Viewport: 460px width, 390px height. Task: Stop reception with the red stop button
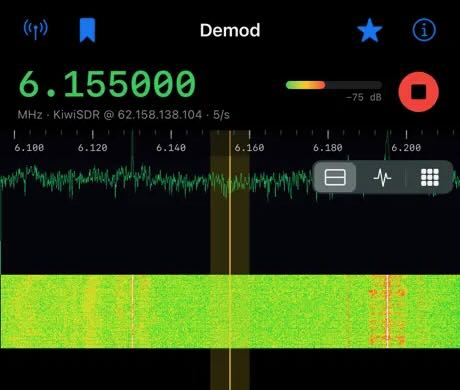pos(419,92)
